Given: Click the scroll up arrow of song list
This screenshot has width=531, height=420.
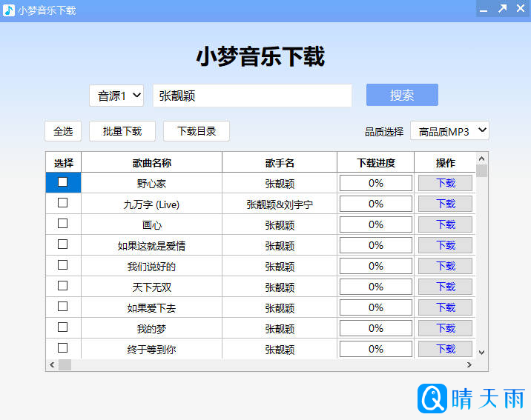Looking at the screenshot, I should [x=481, y=159].
